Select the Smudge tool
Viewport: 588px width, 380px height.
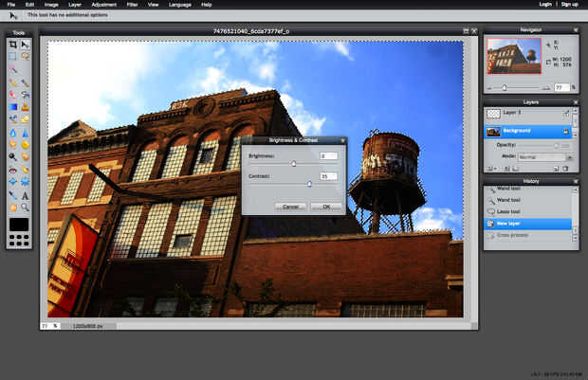tap(13, 145)
